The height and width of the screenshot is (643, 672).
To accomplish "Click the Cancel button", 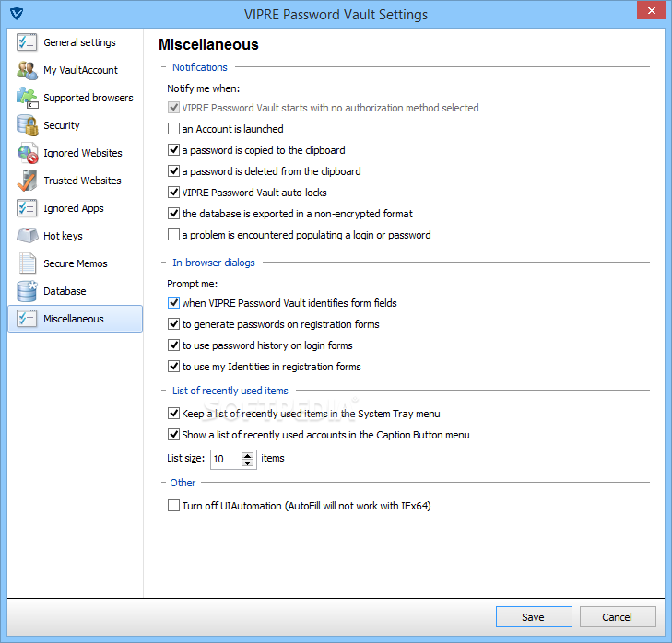I will [618, 617].
